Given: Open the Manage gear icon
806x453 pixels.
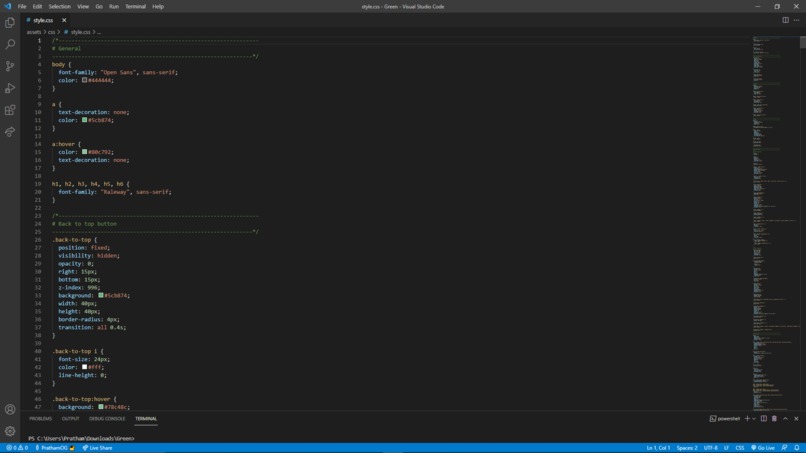Looking at the screenshot, I should (x=10, y=431).
